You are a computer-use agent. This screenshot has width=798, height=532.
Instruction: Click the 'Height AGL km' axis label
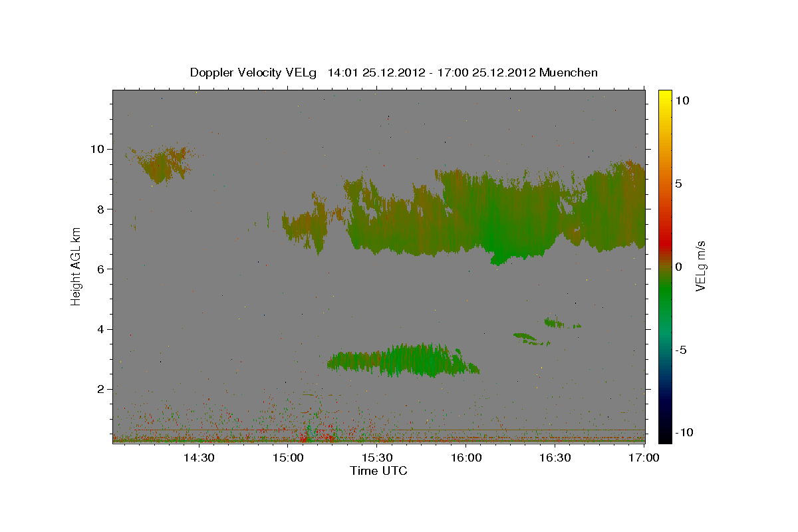[76, 267]
